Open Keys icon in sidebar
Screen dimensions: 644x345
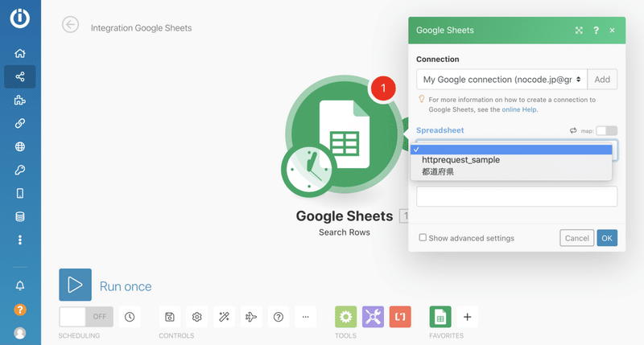coord(19,170)
